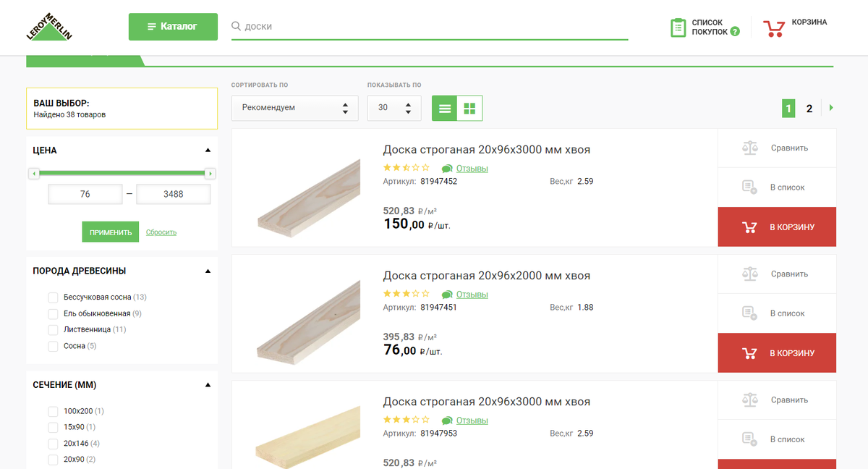
Task: Switch to list view layout icon
Action: pyautogui.click(x=445, y=109)
